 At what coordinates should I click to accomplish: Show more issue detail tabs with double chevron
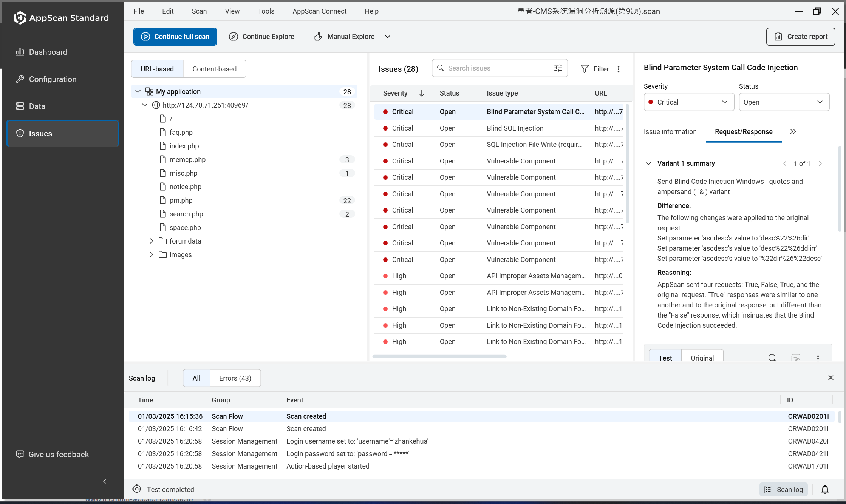click(x=793, y=131)
